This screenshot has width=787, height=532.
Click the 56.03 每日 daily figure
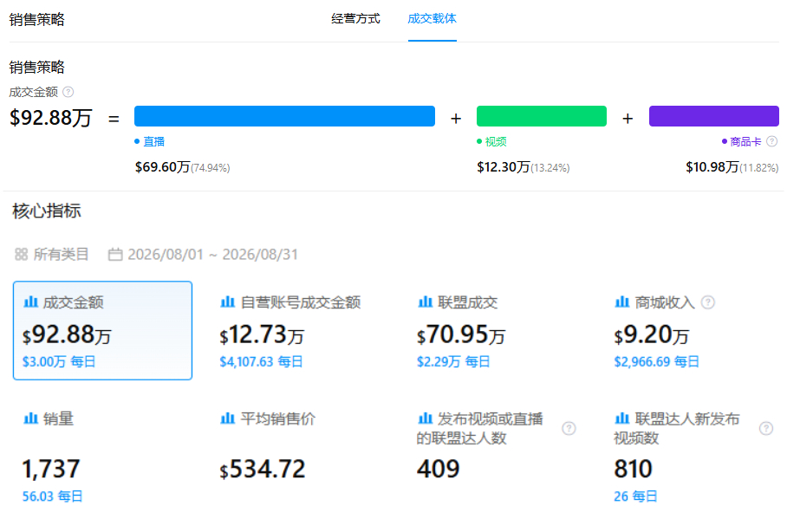tap(52, 496)
